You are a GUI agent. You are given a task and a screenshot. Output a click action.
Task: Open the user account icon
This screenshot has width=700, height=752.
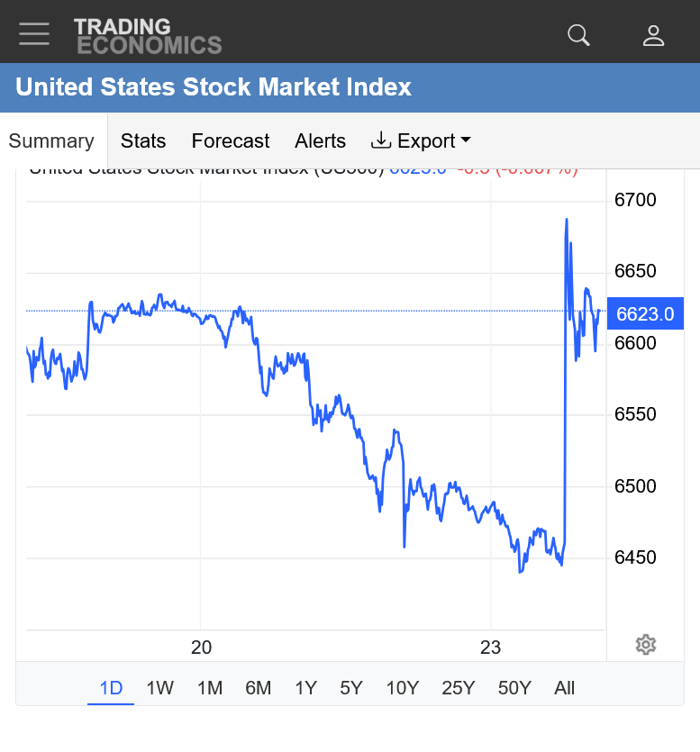pyautogui.click(x=653, y=35)
